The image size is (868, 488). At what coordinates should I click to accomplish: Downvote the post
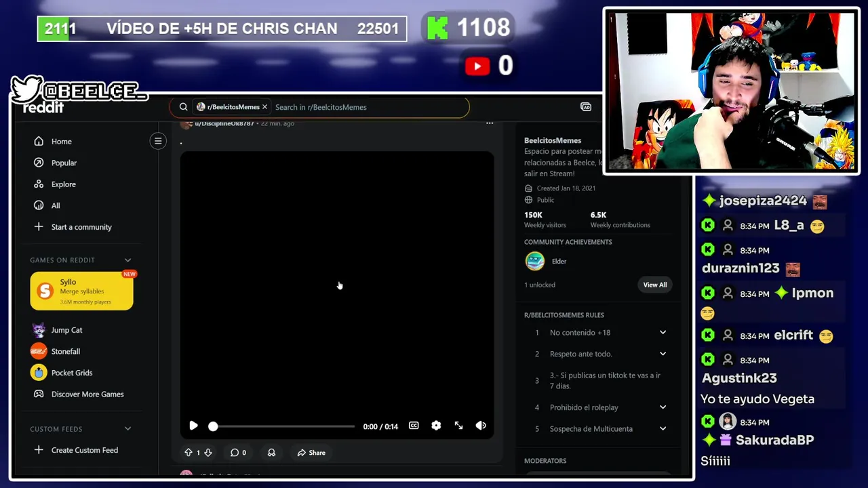pyautogui.click(x=208, y=453)
